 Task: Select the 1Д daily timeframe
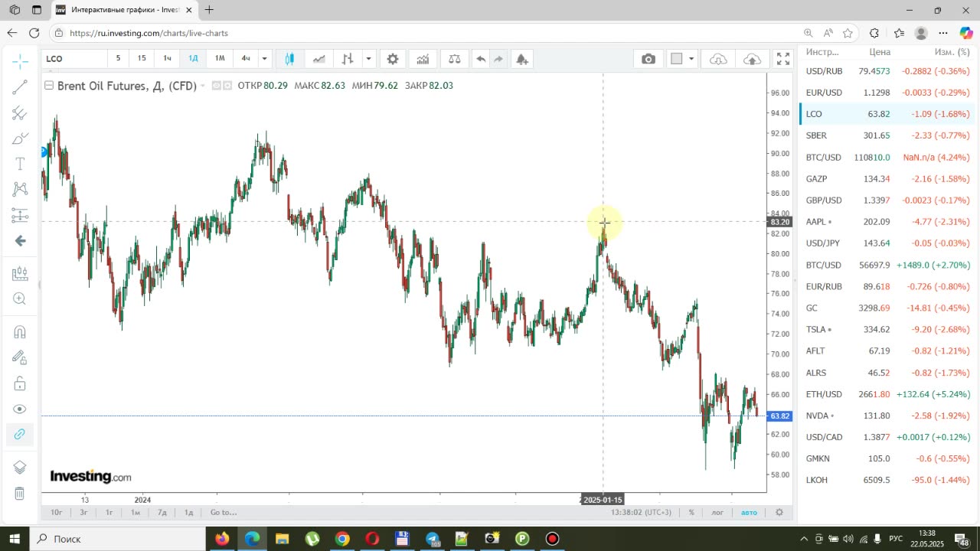pyautogui.click(x=194, y=58)
